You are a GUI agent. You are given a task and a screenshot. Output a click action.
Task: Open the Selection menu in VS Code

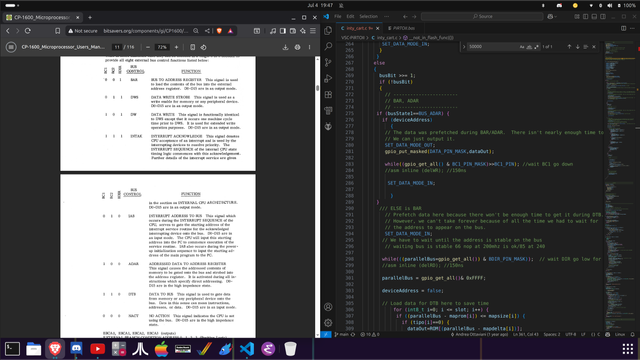369,17
